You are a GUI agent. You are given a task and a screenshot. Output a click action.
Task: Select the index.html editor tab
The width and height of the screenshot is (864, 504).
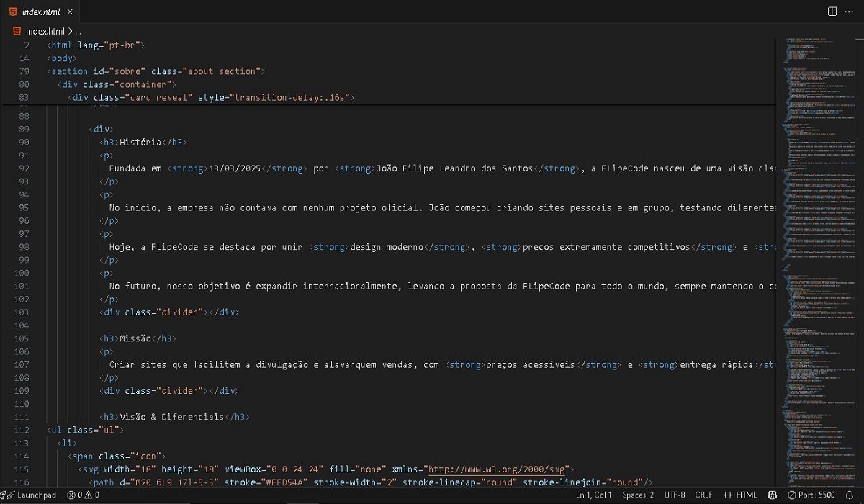point(40,12)
